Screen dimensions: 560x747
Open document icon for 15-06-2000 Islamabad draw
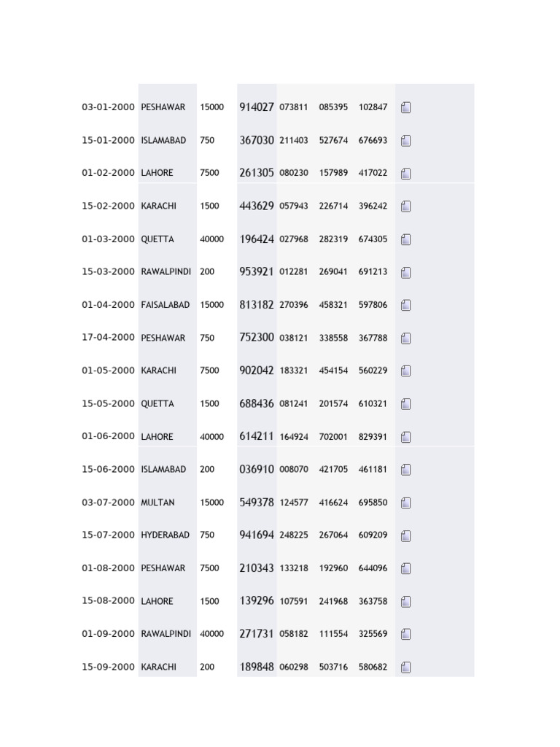(x=405, y=470)
